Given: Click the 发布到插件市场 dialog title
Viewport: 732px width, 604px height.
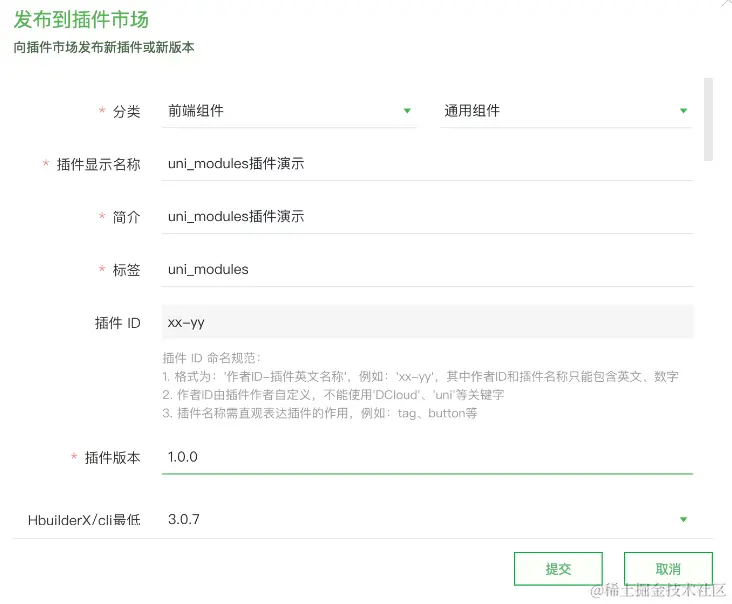Looking at the screenshot, I should (x=81, y=20).
